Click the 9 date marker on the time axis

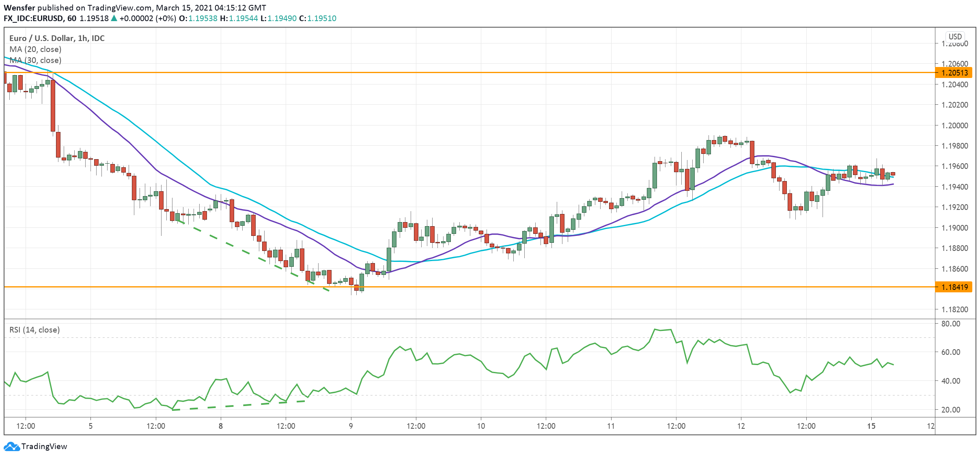(x=351, y=426)
